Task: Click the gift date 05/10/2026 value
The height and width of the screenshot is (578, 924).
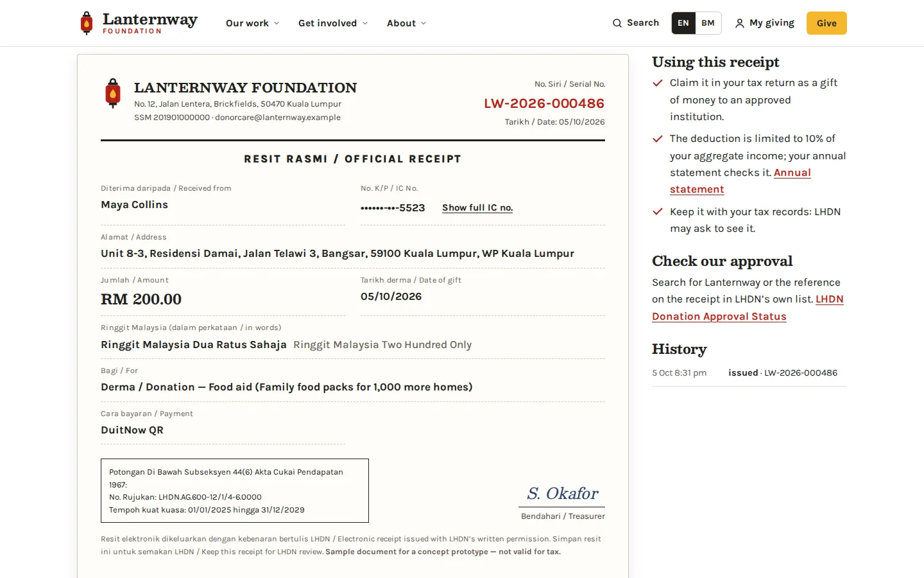Action: coord(391,297)
